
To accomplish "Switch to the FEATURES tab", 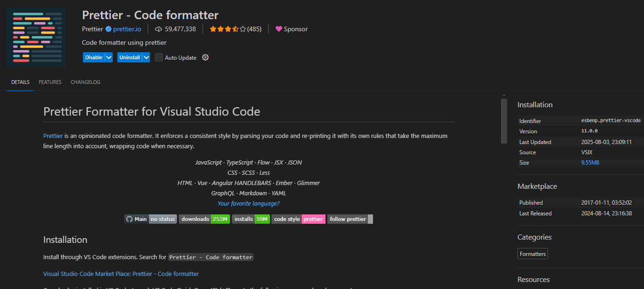I will [x=50, y=82].
